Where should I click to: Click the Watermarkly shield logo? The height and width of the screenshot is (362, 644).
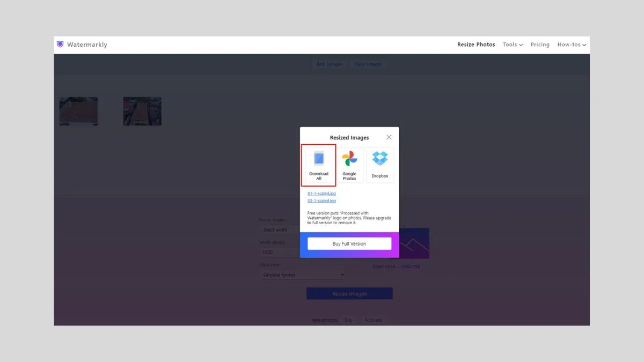point(60,44)
